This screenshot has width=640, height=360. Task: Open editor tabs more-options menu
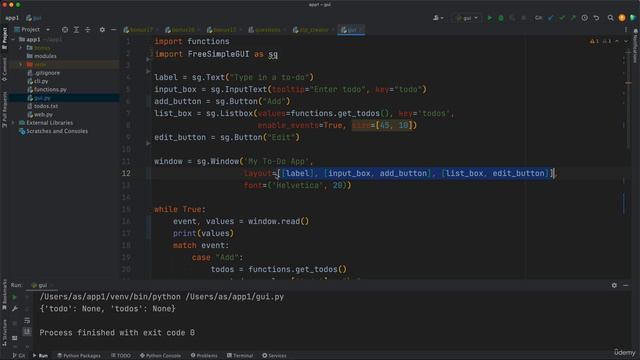(x=626, y=30)
